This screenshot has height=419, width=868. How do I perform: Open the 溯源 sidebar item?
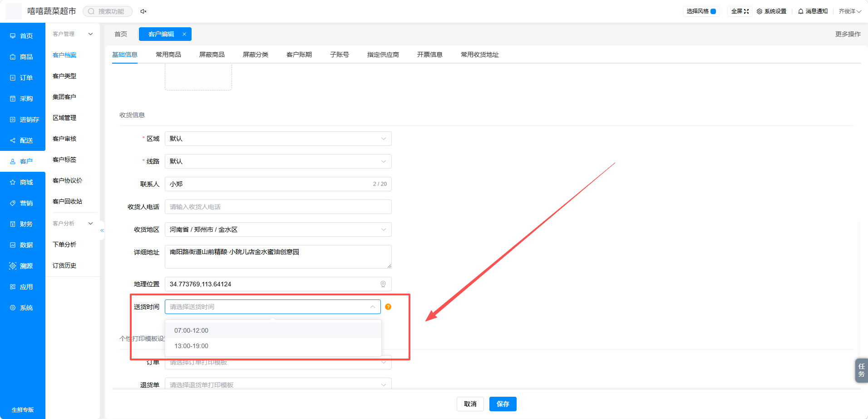pyautogui.click(x=23, y=266)
